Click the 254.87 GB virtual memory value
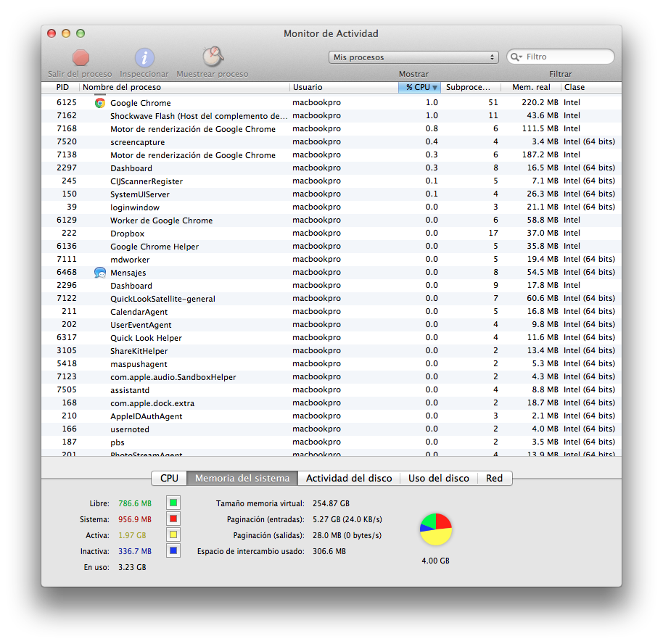 [x=331, y=503]
